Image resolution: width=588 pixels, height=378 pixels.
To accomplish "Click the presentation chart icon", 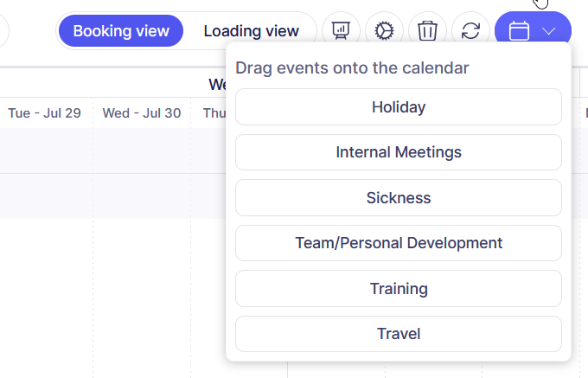I will pyautogui.click(x=341, y=31).
